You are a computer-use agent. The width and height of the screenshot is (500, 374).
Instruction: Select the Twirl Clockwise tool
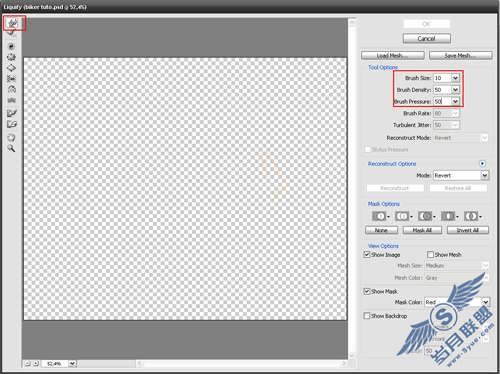11,46
